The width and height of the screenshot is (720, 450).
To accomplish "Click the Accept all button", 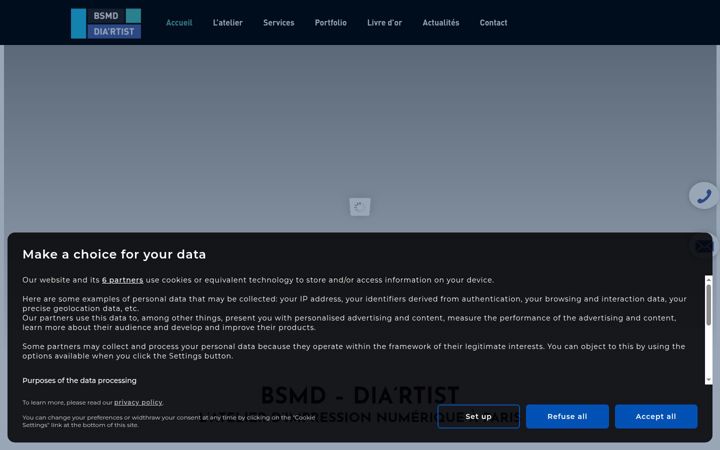I will click(656, 416).
